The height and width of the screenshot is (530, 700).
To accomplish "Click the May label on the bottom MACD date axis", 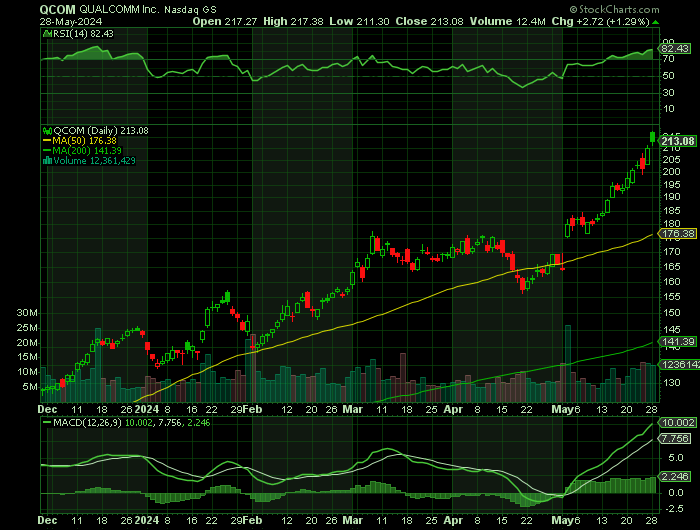I will coord(562,520).
